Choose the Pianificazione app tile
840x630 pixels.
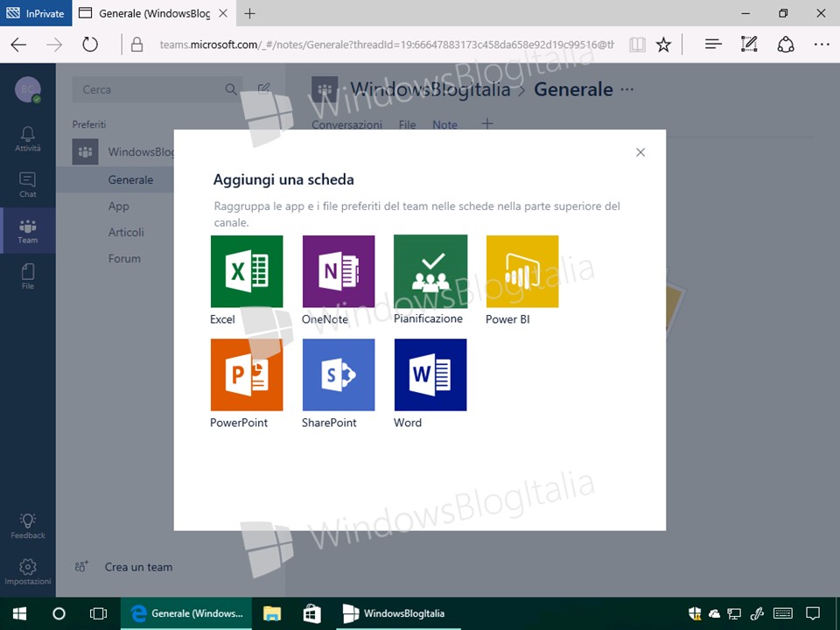tap(430, 271)
